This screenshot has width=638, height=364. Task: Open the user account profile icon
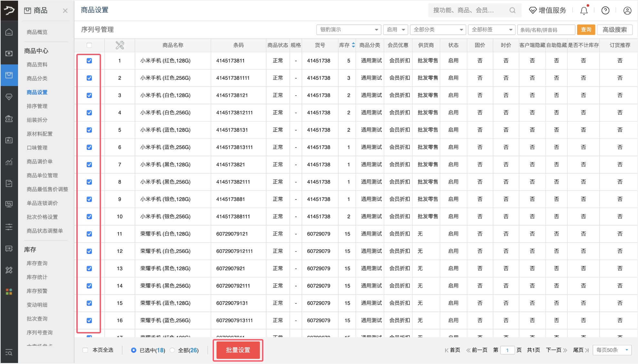click(x=627, y=11)
